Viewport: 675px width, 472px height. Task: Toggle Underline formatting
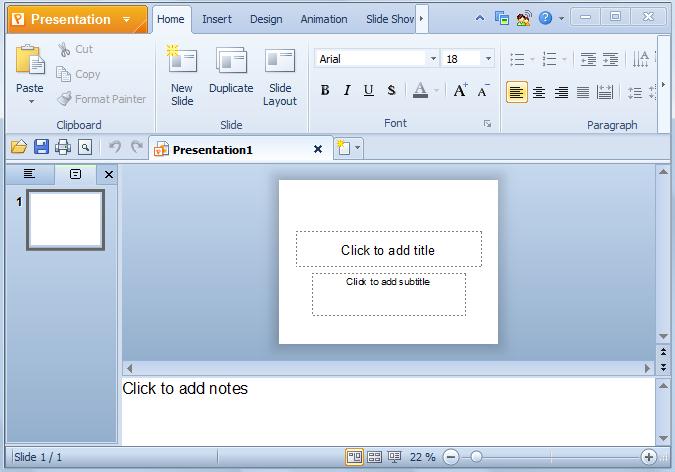(368, 90)
